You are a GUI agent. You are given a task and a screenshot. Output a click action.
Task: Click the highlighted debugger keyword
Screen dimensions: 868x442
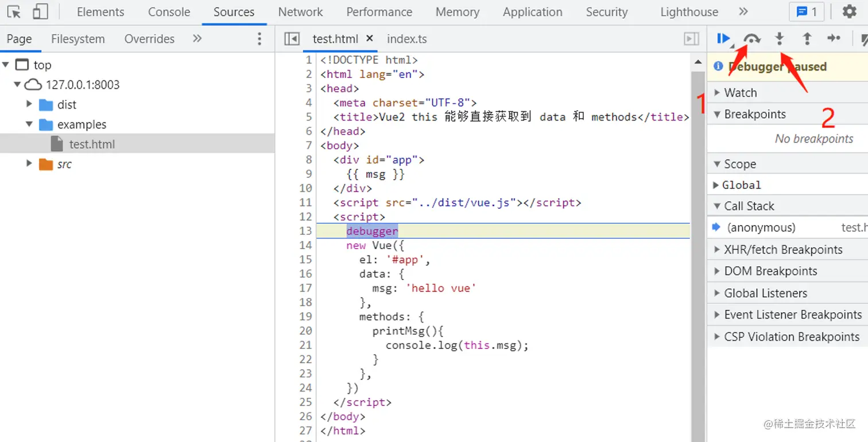coord(372,231)
